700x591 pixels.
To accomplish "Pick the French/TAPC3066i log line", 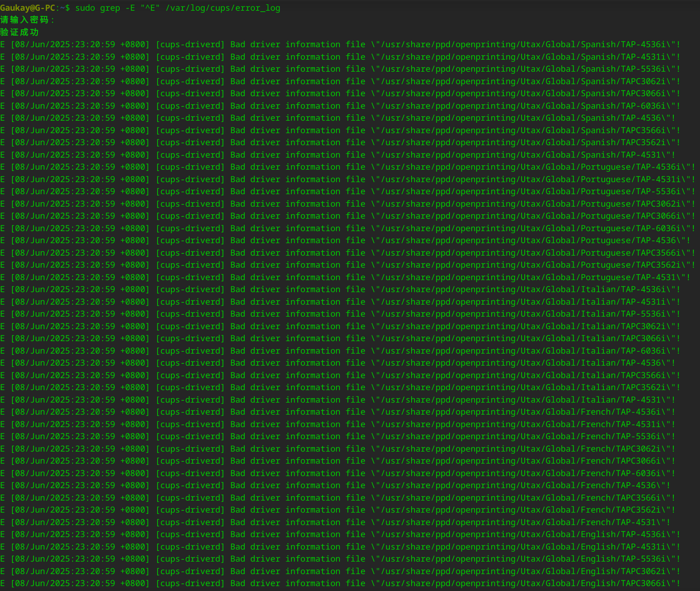I will point(338,461).
